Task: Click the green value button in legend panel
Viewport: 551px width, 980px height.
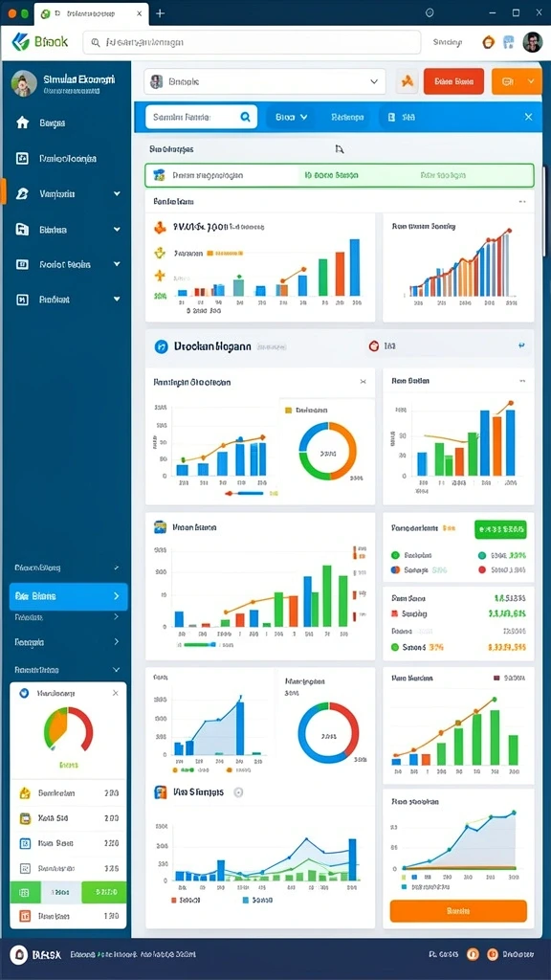Action: (x=500, y=529)
